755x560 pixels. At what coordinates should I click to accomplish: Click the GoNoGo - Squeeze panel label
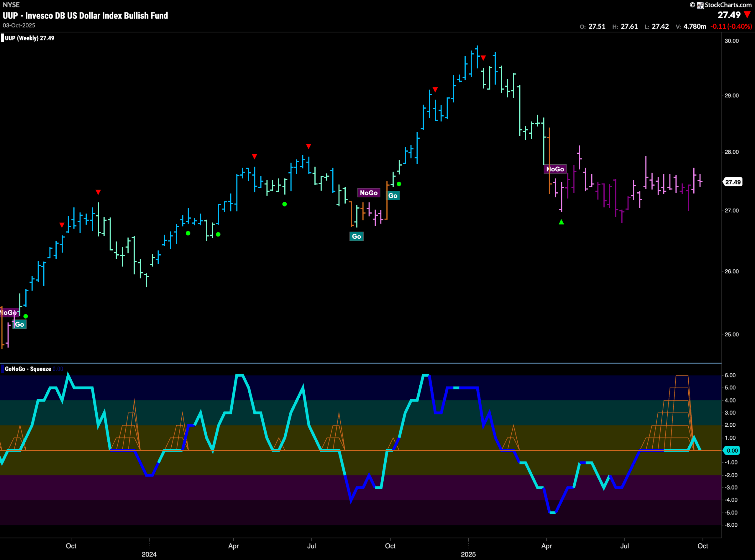click(x=28, y=369)
